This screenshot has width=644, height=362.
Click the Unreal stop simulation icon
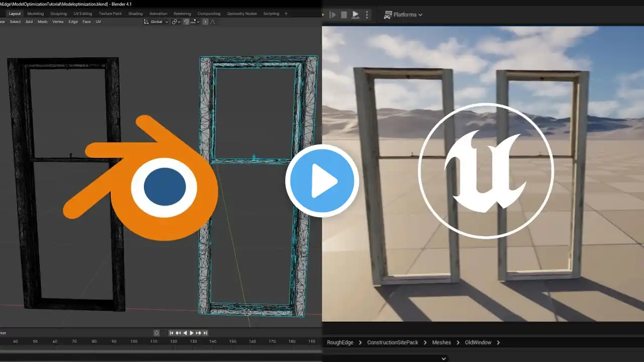pyautogui.click(x=344, y=15)
